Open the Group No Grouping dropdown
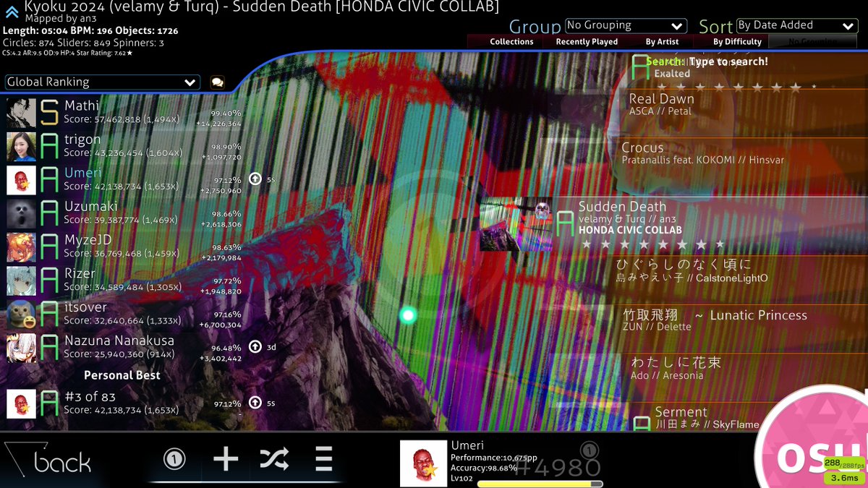Viewport: 868px width, 488px height. point(626,26)
